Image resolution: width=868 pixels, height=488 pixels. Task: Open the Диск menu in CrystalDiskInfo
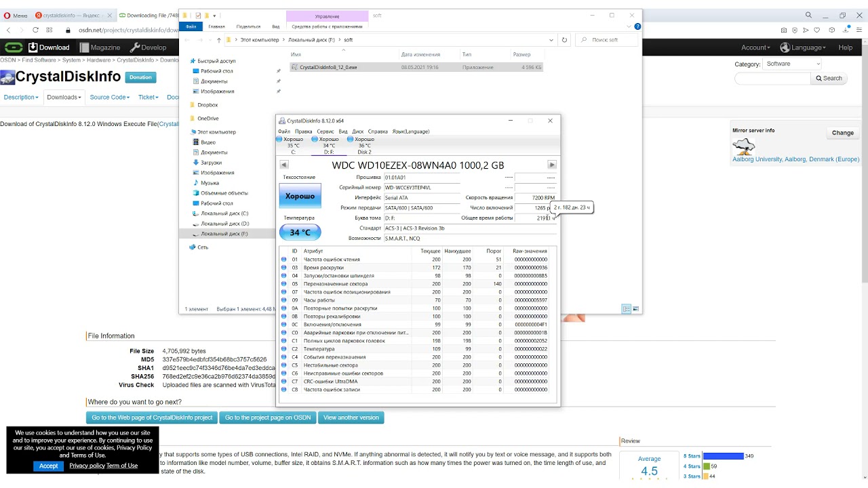pos(358,131)
